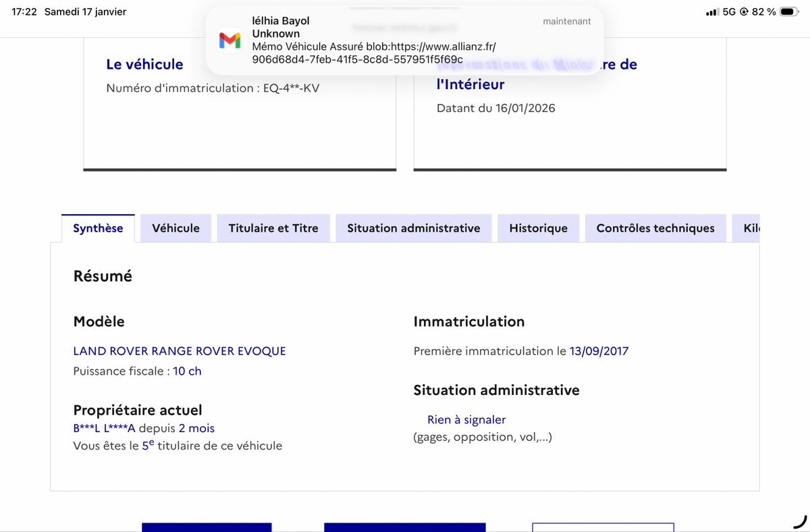Click the first dark blue button at bottom
Image resolution: width=810 pixels, height=532 pixels.
pyautogui.click(x=207, y=527)
